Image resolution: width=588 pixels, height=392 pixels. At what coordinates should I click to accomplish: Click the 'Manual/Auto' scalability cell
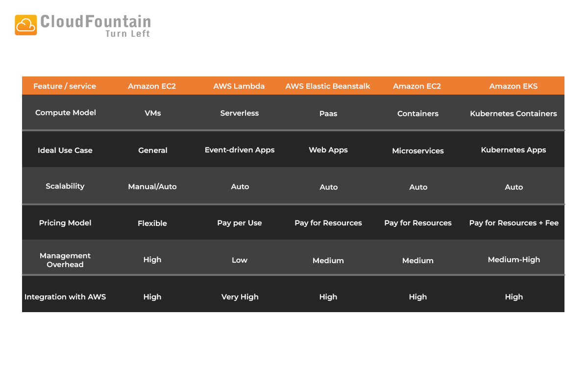point(152,186)
